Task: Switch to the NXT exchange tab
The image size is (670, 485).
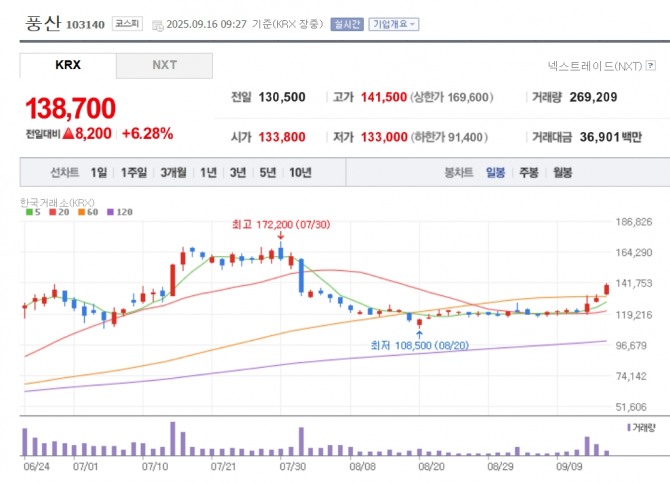Action: pyautogui.click(x=165, y=65)
